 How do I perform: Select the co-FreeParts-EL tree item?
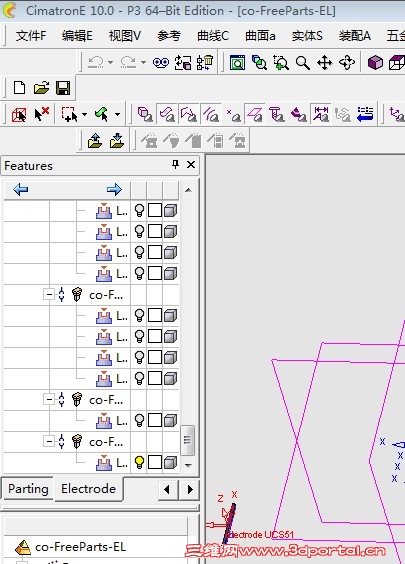pos(81,547)
